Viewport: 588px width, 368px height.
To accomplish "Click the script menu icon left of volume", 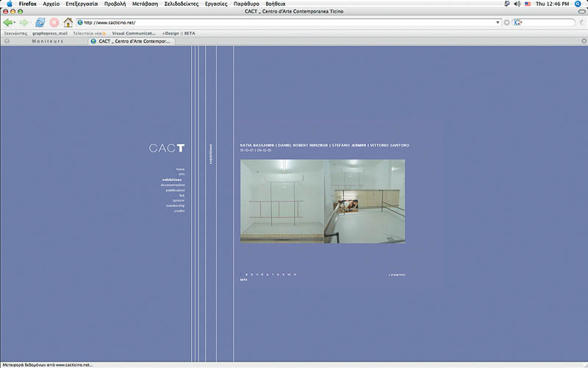I will (507, 4).
